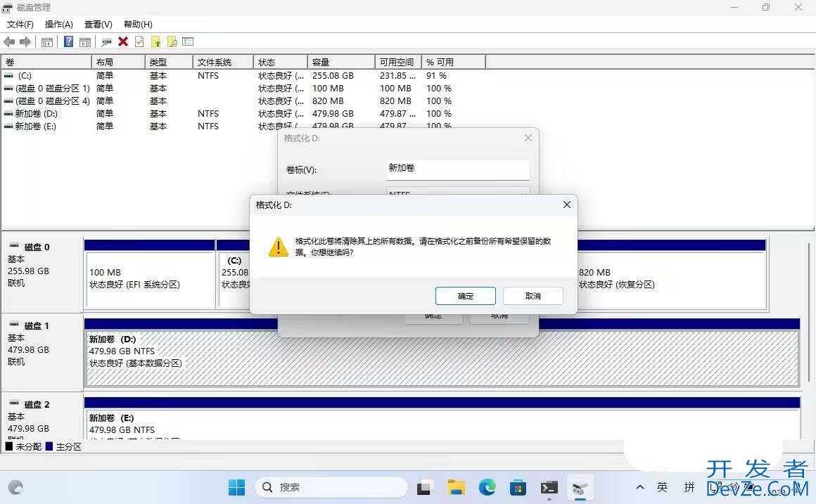Open the 操作(A) menu

[59, 25]
